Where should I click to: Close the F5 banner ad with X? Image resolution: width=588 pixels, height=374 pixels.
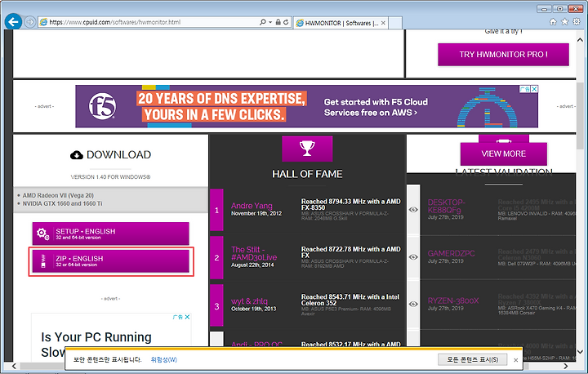[x=534, y=89]
